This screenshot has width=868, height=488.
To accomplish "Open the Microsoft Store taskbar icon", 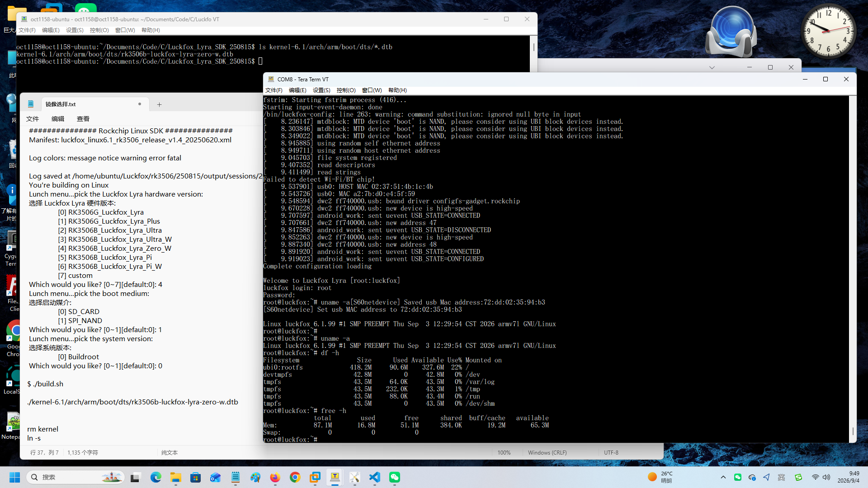I will tap(195, 477).
